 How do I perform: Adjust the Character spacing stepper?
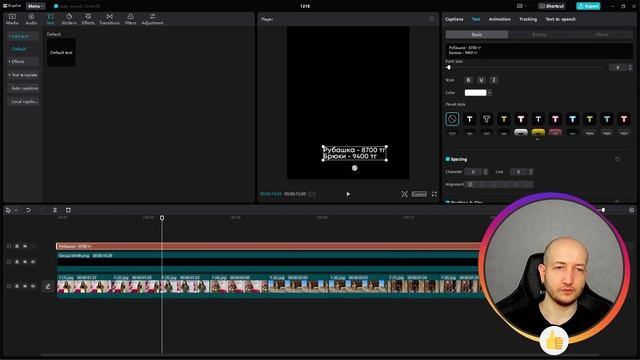pos(485,172)
